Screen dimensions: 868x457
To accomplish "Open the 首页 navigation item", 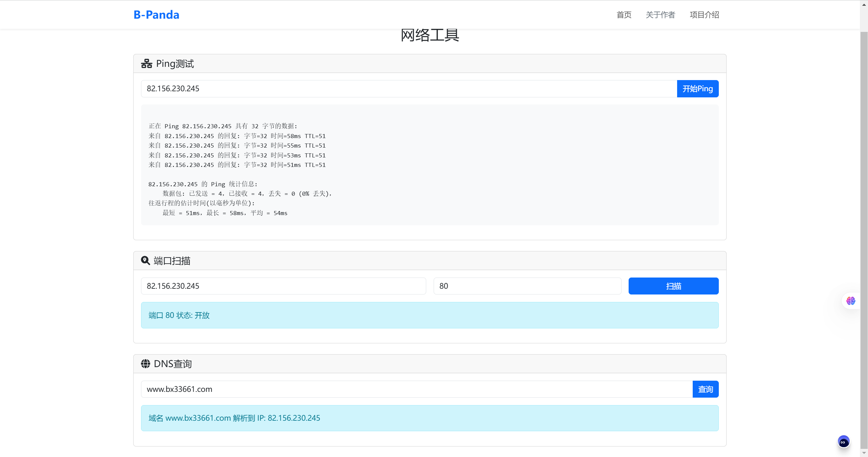I will 624,15.
